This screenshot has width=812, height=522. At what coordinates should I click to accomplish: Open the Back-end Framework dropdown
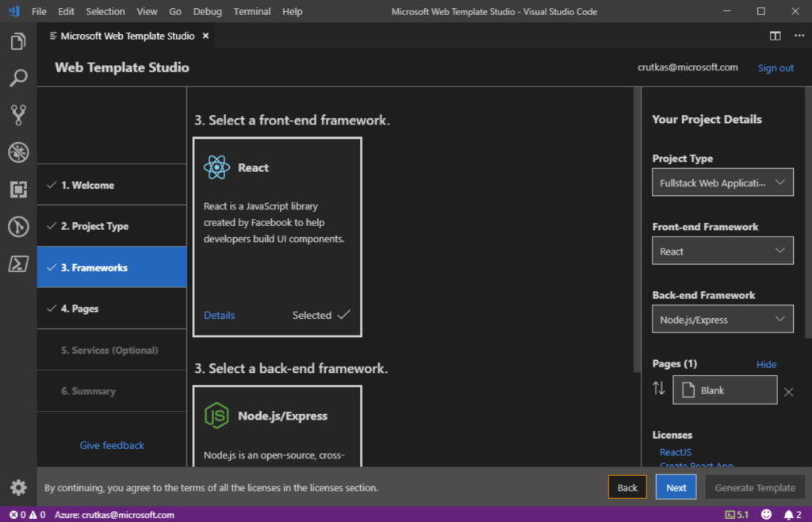point(722,318)
